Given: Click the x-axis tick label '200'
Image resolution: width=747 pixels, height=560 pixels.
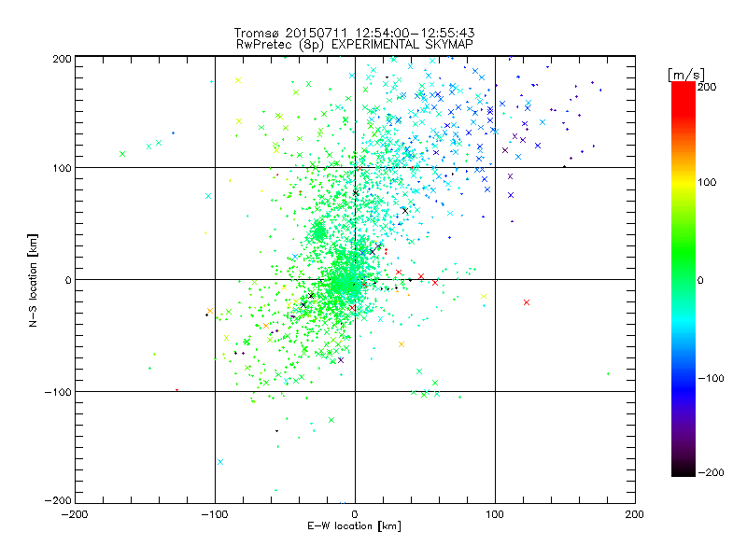Looking at the screenshot, I should pyautogui.click(x=635, y=514).
